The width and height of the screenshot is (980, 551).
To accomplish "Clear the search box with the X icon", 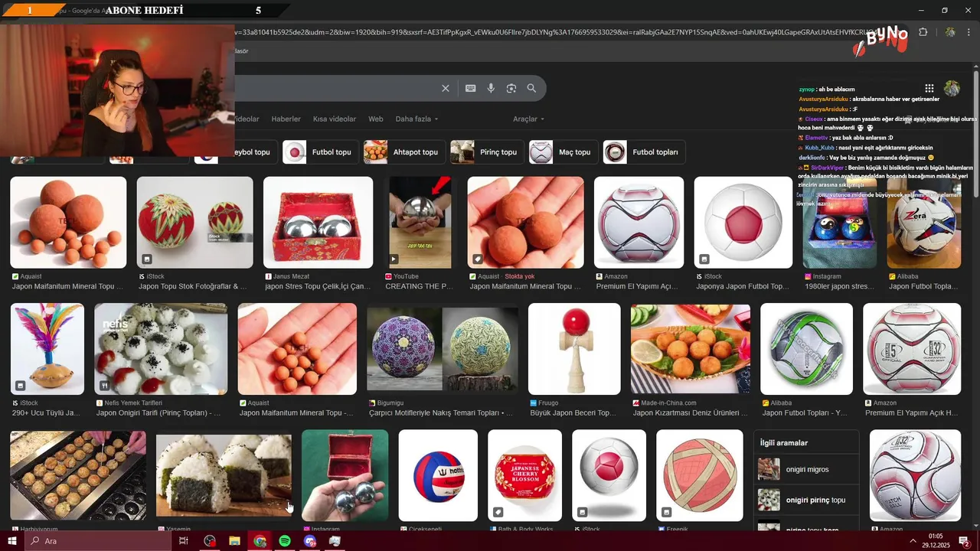I will [446, 88].
